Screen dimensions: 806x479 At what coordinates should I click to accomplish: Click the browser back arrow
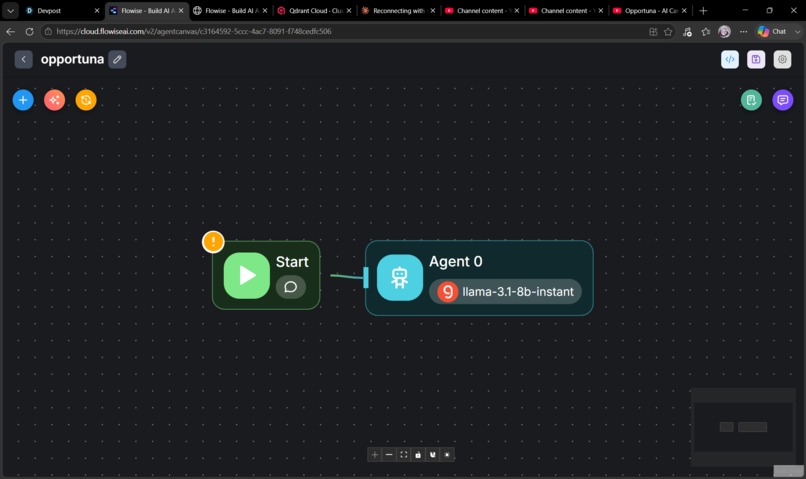coord(10,31)
